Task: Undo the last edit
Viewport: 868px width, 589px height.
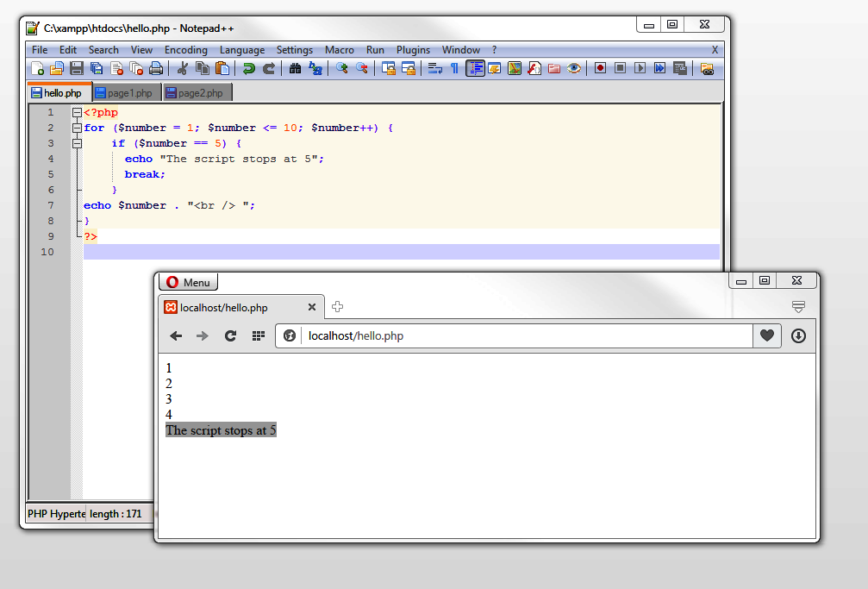Action: pos(247,68)
